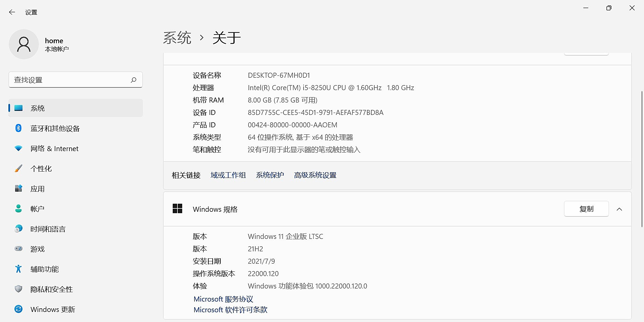Click the 应用 apps icon
The width and height of the screenshot is (644, 322).
[18, 188]
